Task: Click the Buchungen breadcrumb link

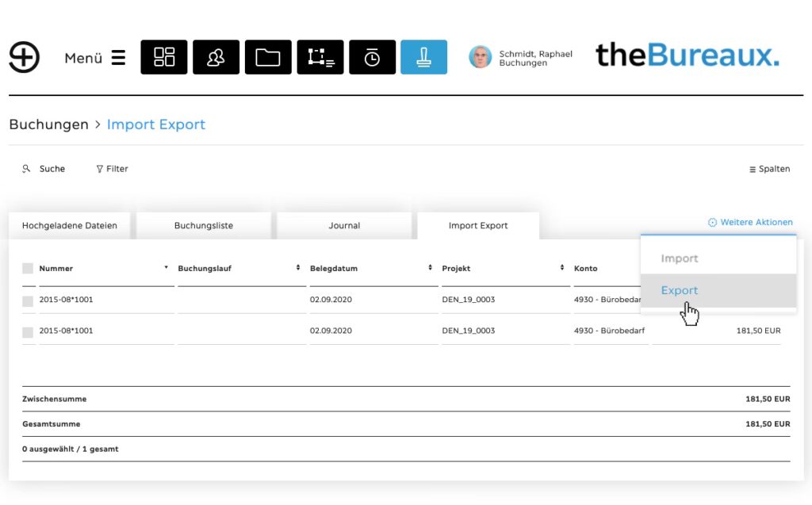Action: pos(48,124)
